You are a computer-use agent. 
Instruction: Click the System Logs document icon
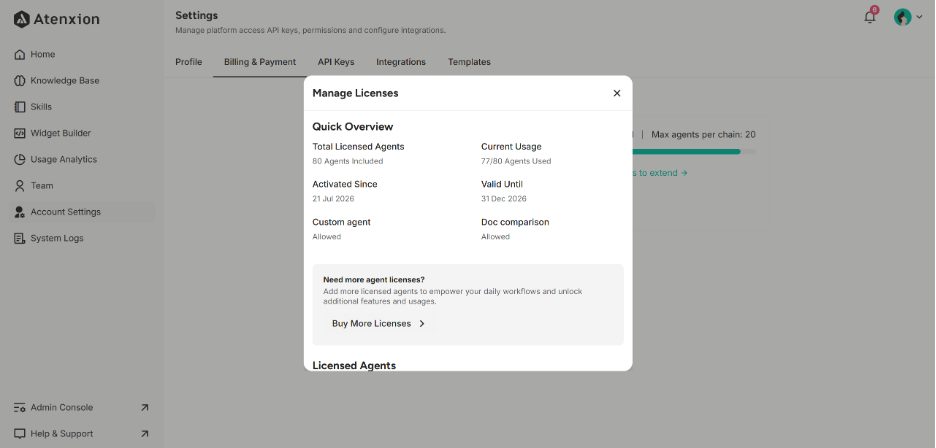point(19,238)
